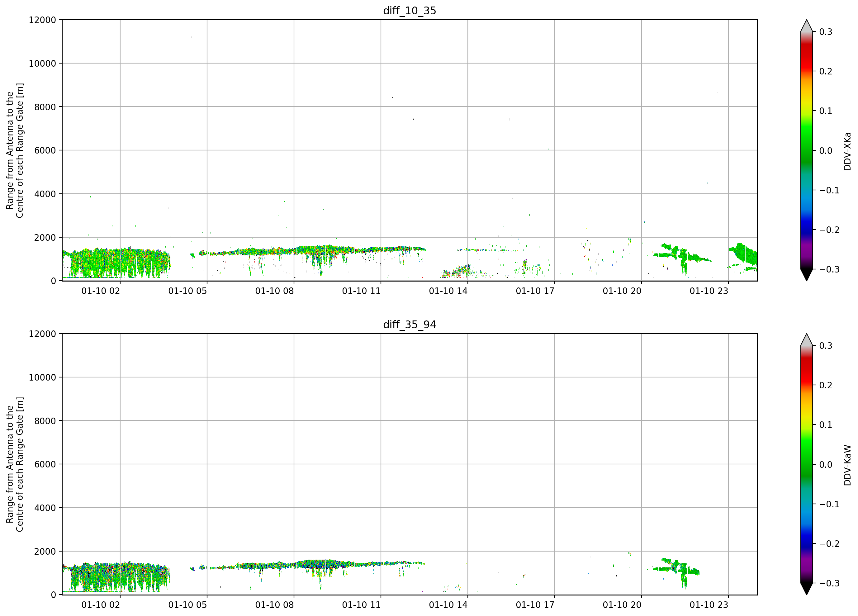The width and height of the screenshot is (858, 616).
Task: Click the 01-10 05 x-tick under diff_35_94
Action: pyautogui.click(x=188, y=605)
